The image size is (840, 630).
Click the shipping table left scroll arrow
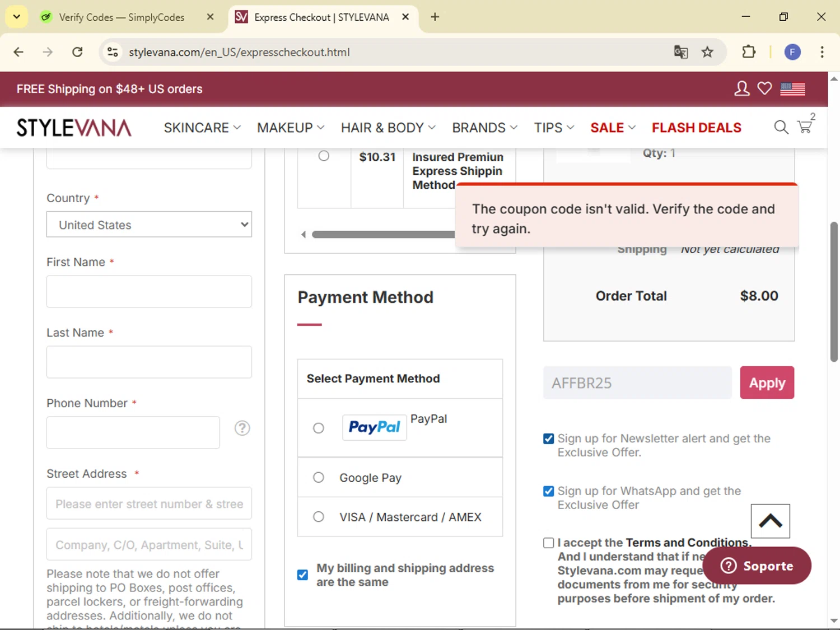tap(304, 235)
